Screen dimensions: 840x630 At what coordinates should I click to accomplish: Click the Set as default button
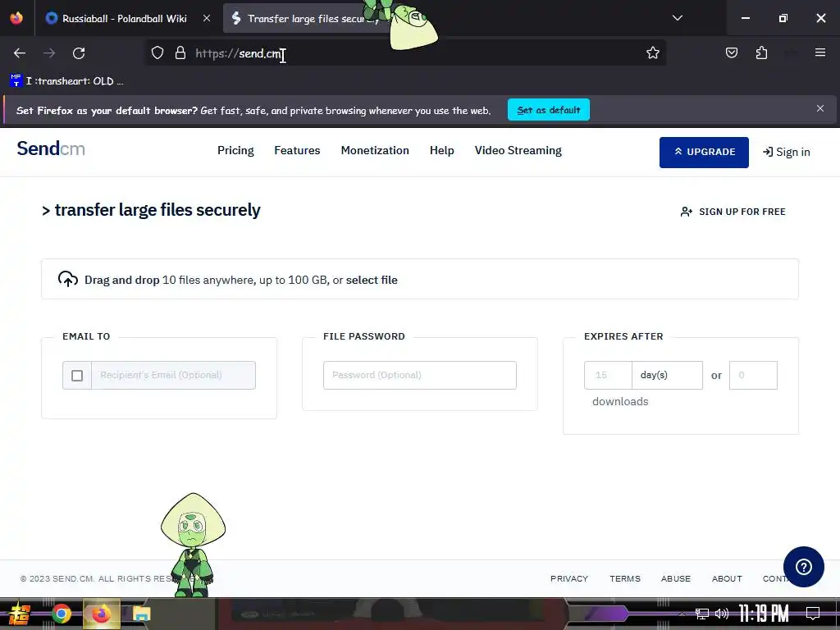pos(549,110)
